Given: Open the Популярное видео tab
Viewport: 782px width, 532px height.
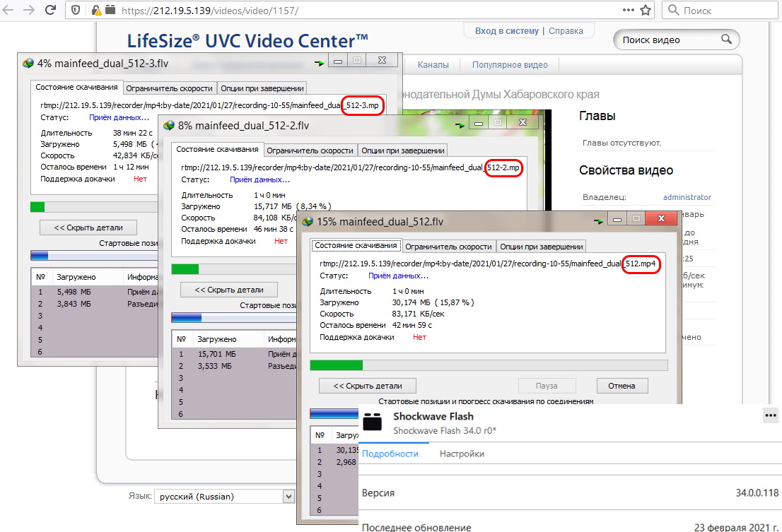Looking at the screenshot, I should tap(510, 65).
